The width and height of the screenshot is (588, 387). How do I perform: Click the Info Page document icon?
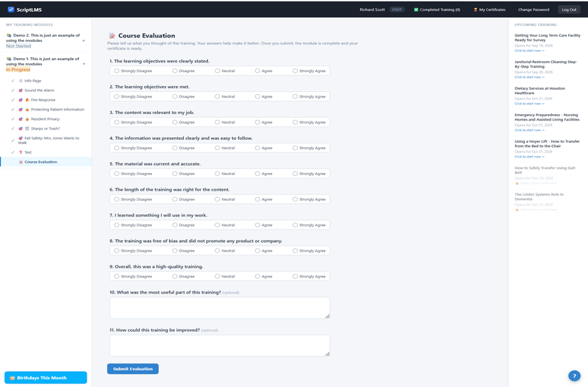[21, 81]
